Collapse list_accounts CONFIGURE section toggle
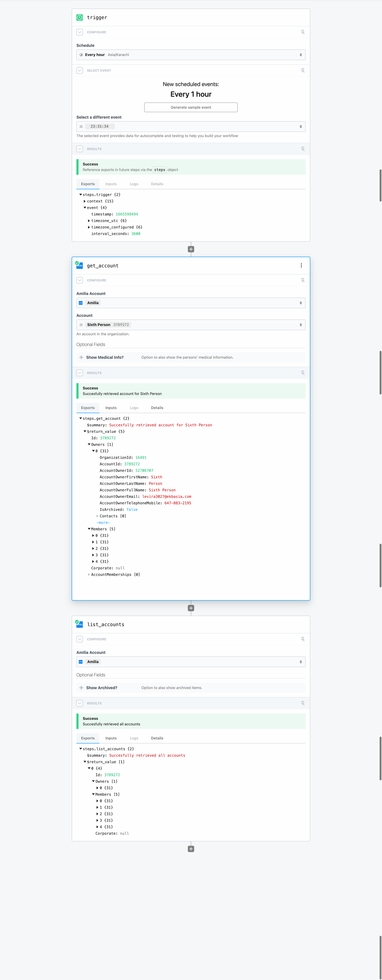This screenshot has width=382, height=980. coord(80,639)
